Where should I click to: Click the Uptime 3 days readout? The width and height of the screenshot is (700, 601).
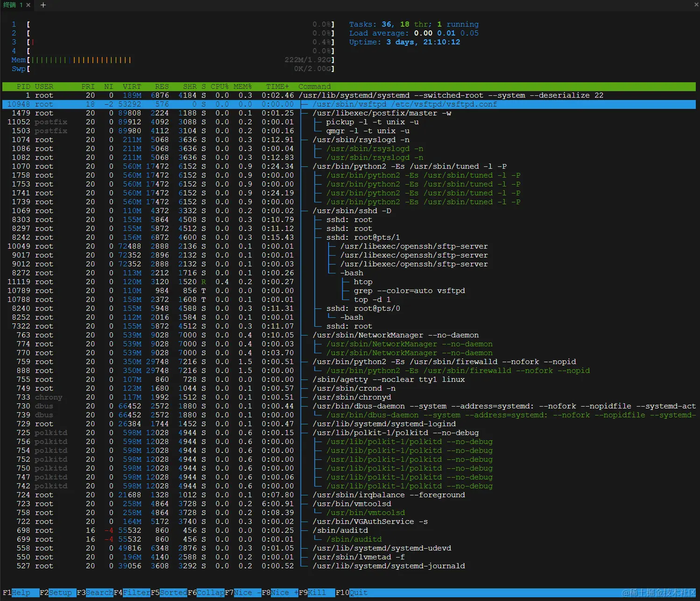point(404,42)
